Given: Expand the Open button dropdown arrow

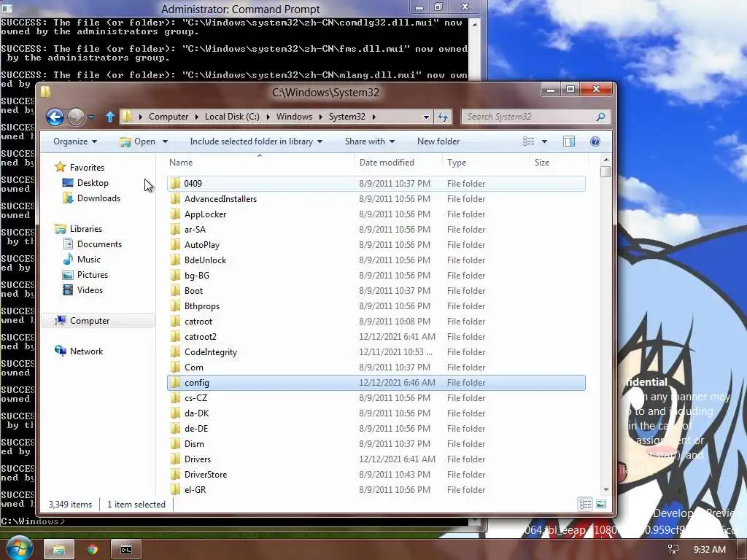Looking at the screenshot, I should (165, 141).
